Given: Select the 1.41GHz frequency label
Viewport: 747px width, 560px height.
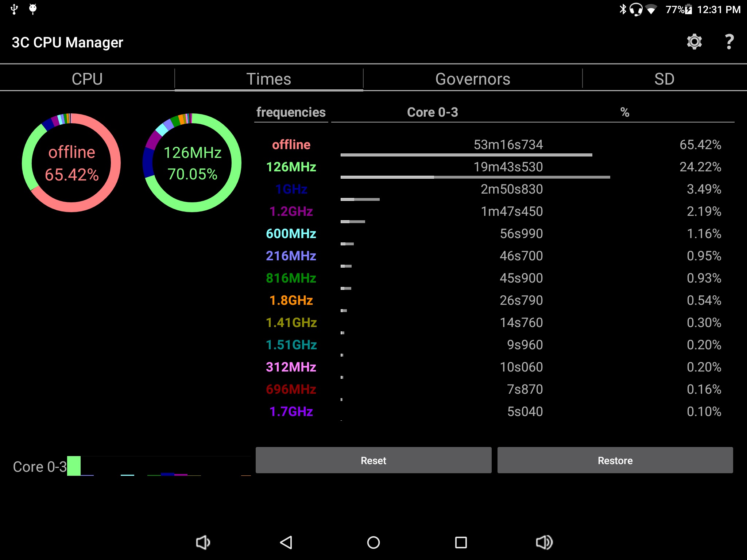Looking at the screenshot, I should (x=291, y=323).
